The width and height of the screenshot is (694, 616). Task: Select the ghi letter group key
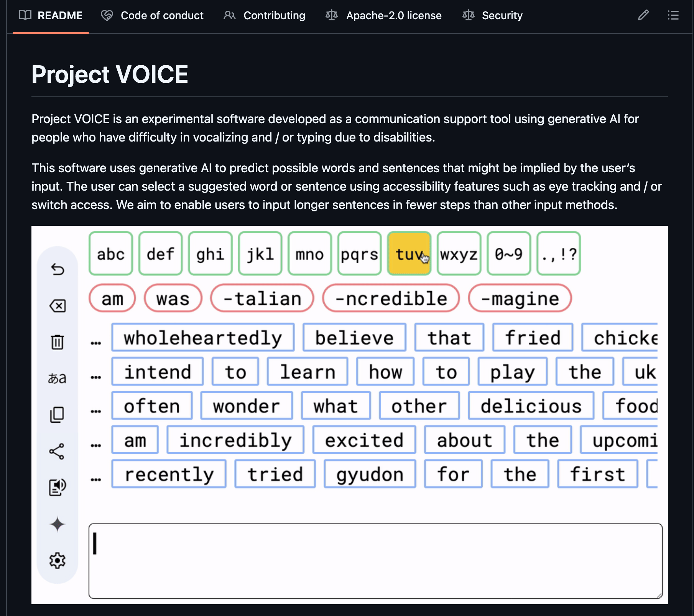click(x=210, y=254)
